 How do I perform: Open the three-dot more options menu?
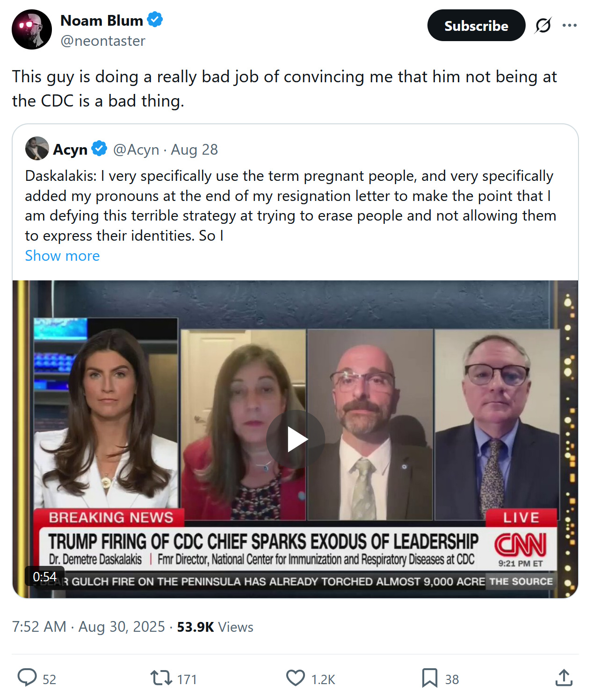click(x=569, y=25)
